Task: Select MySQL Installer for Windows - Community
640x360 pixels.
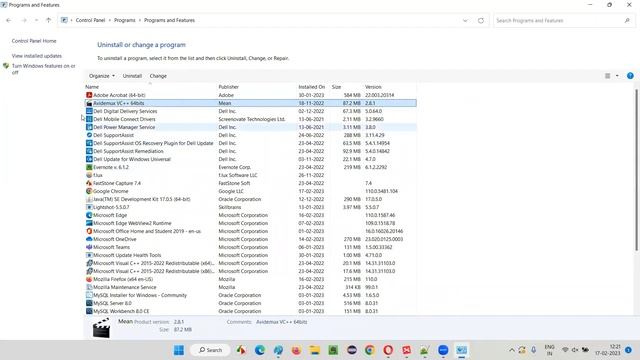Action: pyautogui.click(x=250, y=295)
